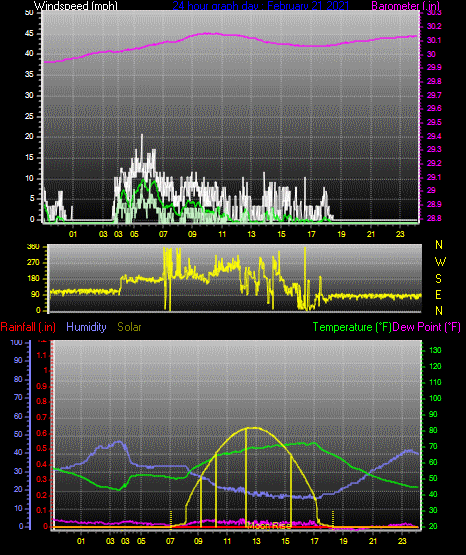
Task: Click the "130" value on the temperature axis
Action: point(435,350)
